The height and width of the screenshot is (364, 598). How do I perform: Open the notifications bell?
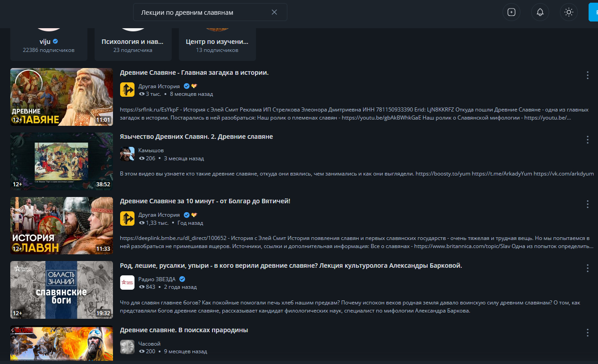click(x=540, y=12)
